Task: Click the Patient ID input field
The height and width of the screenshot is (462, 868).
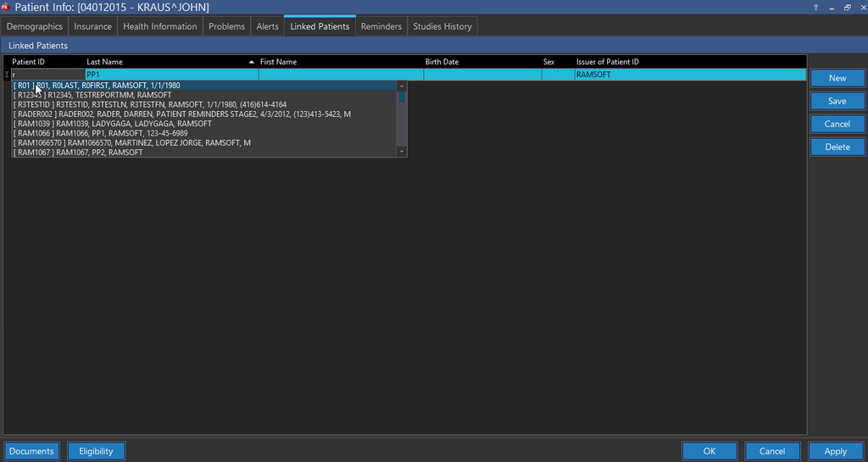Action: [x=48, y=75]
